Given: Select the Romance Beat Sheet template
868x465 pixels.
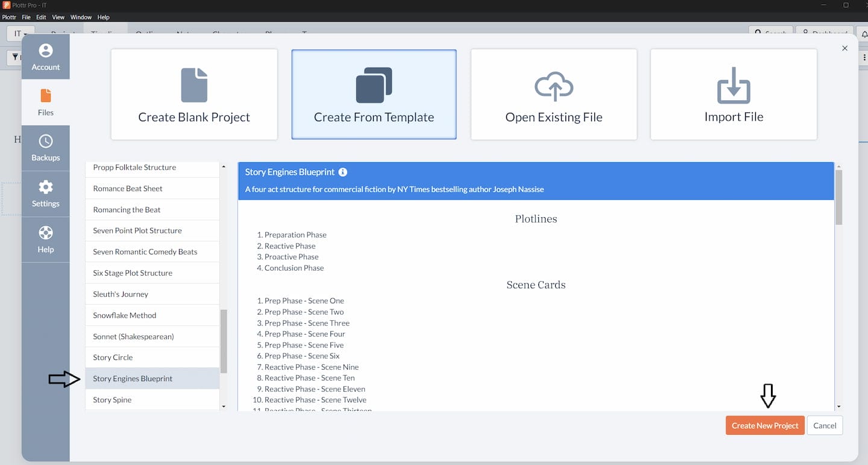Looking at the screenshot, I should tap(152, 188).
